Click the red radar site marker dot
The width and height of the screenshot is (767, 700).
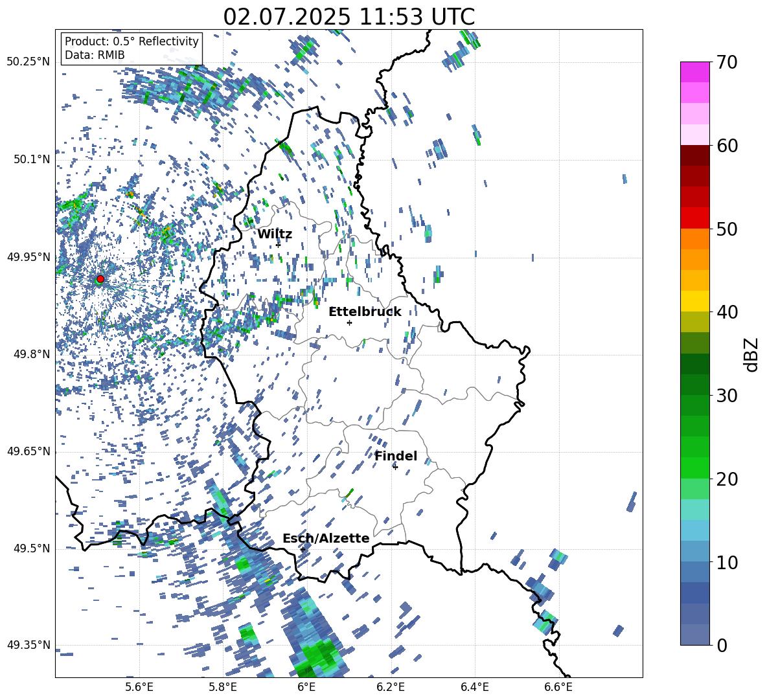pos(100,278)
